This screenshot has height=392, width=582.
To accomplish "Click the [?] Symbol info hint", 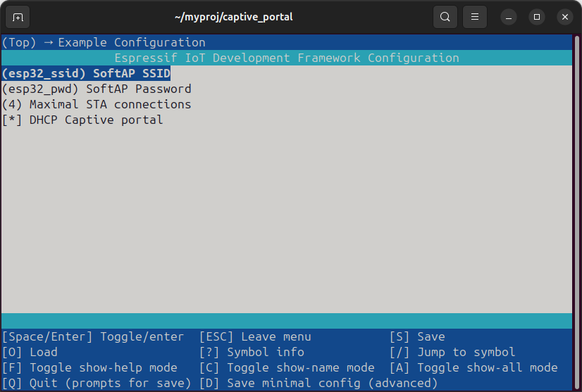I will [252, 353].
